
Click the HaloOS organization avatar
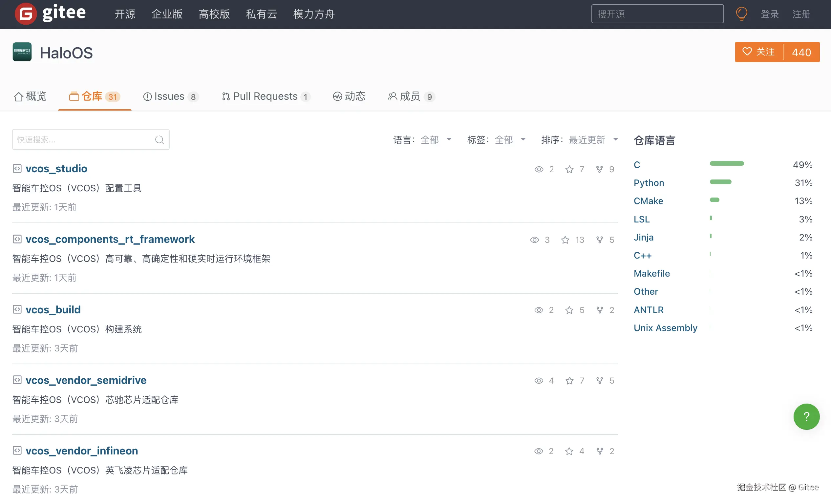[x=22, y=52]
